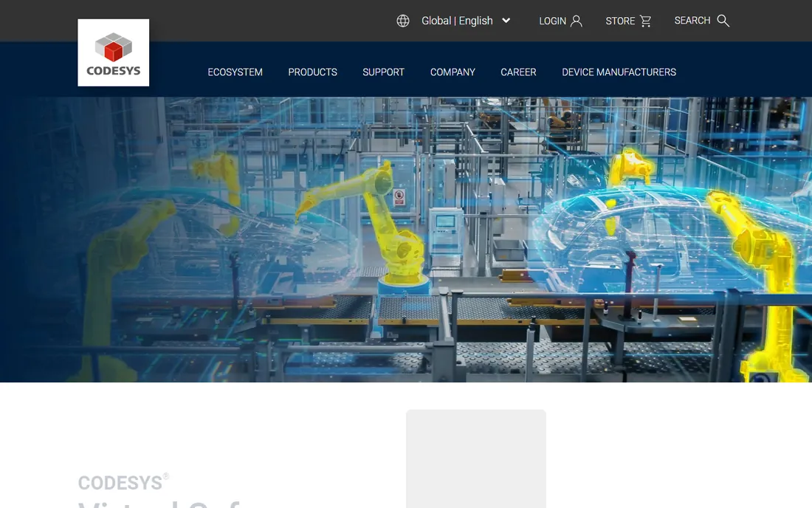The image size is (812, 508).
Task: Open the DEVICE MANUFACTURERS menu
Action: (x=619, y=72)
